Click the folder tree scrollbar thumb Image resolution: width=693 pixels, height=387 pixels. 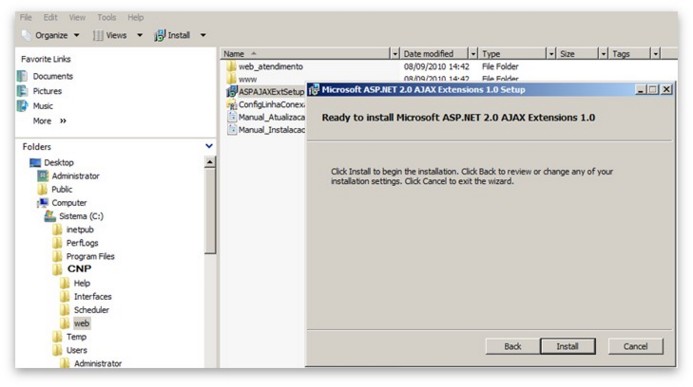click(x=210, y=211)
